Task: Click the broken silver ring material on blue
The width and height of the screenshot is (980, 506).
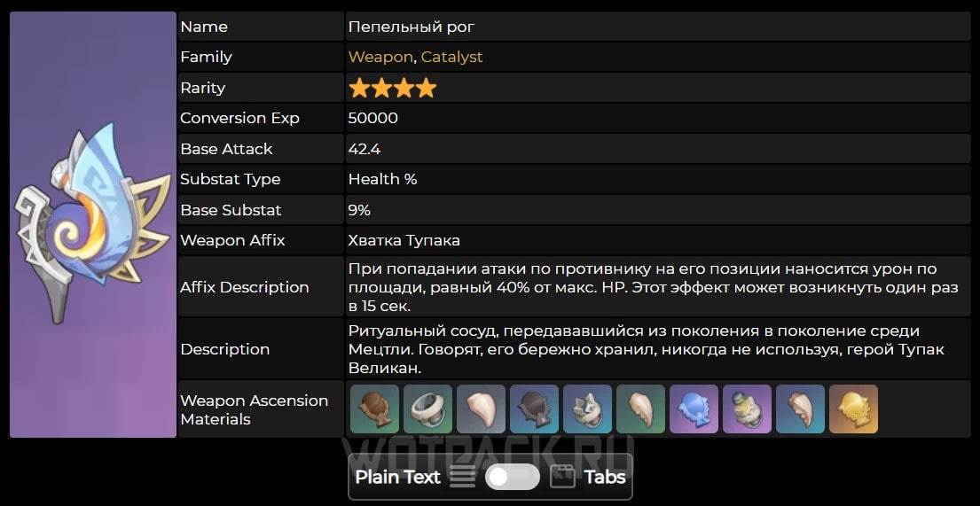Action: tap(587, 409)
